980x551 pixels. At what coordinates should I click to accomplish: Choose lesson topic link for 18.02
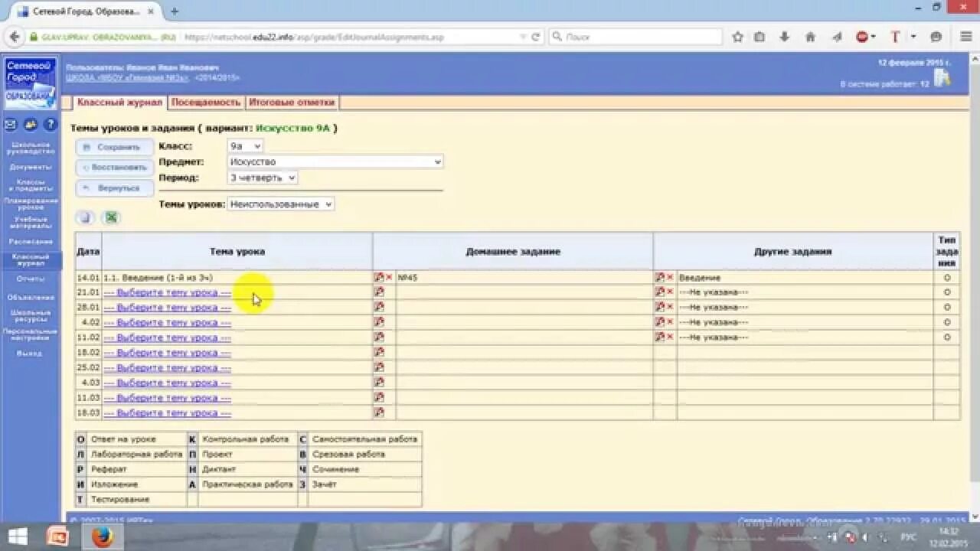pyautogui.click(x=168, y=353)
